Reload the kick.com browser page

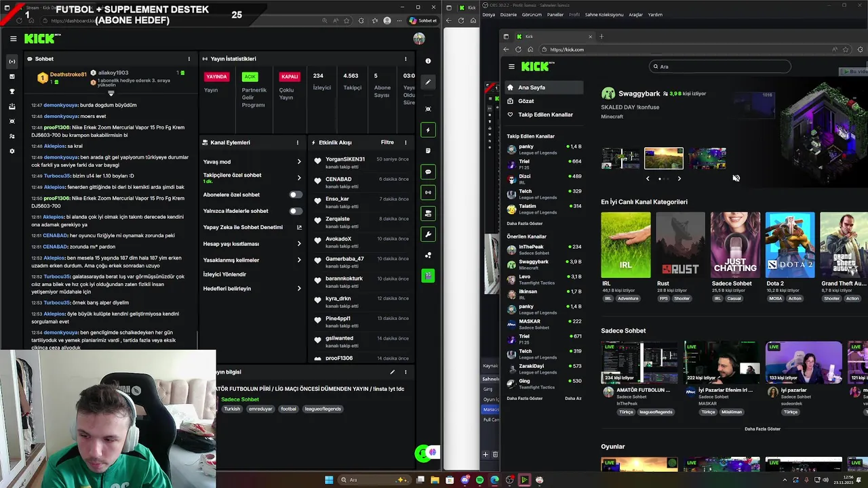point(518,49)
